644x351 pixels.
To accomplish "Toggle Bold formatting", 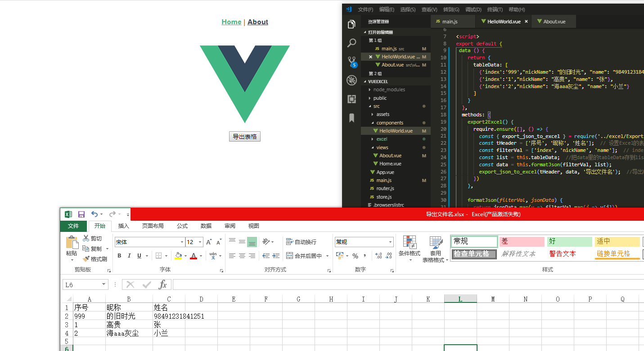I will [x=119, y=256].
